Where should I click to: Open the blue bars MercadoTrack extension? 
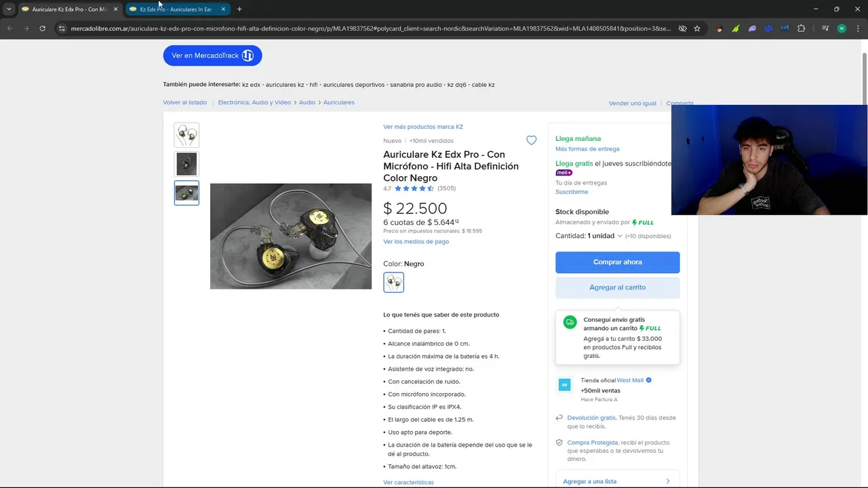pos(785,28)
